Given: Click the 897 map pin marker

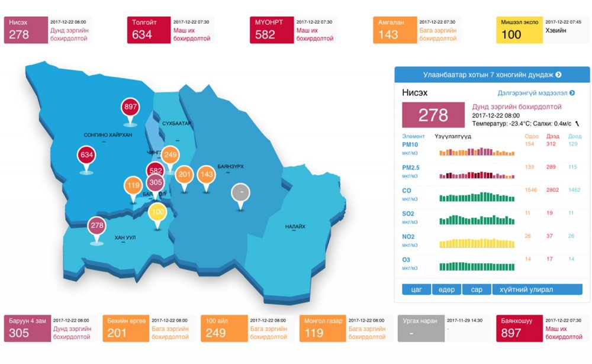Looking at the screenshot, I should click(130, 108).
